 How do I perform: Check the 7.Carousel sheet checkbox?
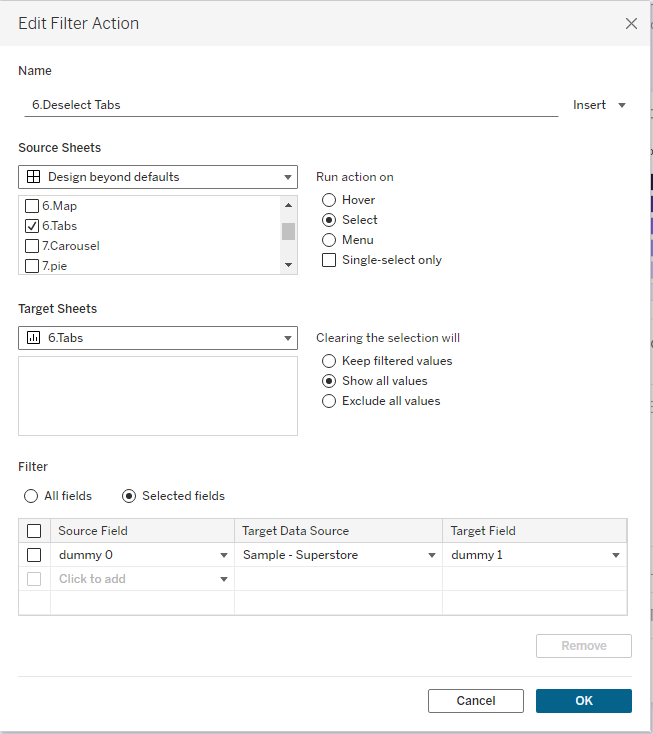click(x=32, y=246)
